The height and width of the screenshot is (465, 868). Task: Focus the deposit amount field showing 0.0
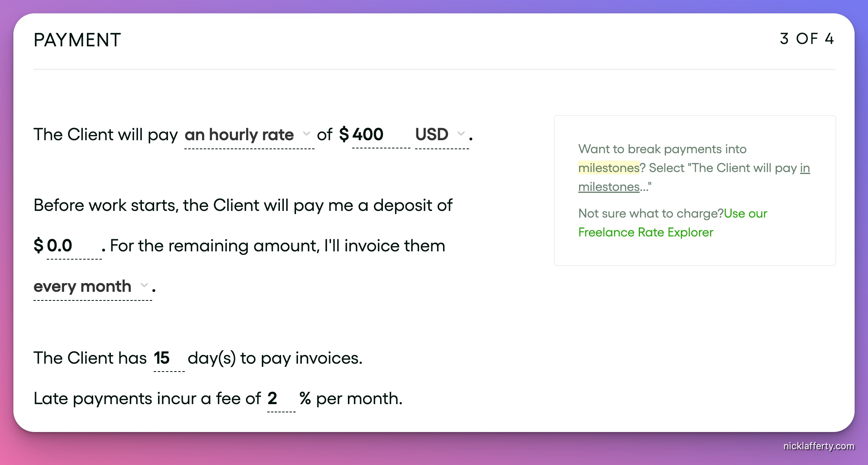[x=73, y=246]
